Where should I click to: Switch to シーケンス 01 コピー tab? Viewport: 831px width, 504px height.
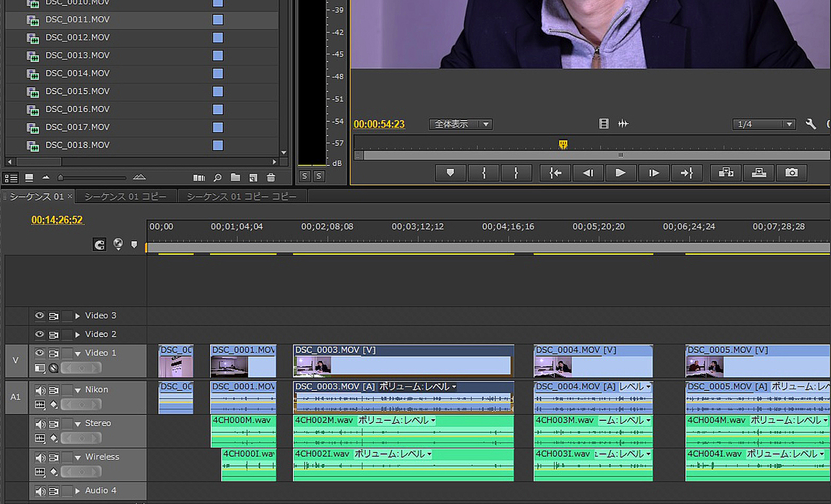[125, 197]
